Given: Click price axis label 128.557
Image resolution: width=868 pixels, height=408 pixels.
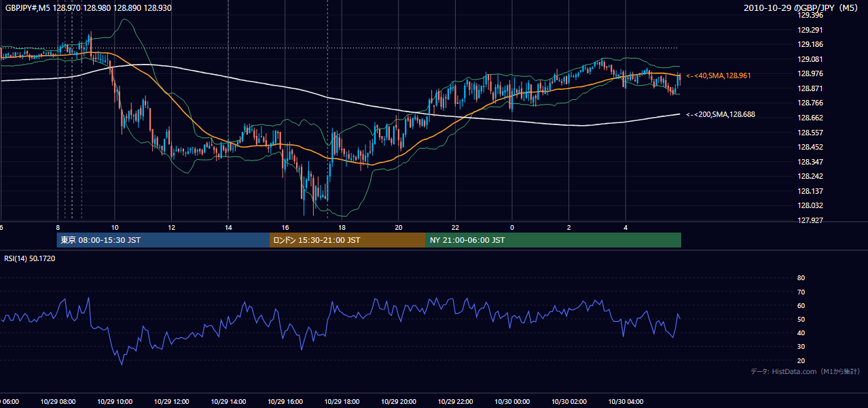Looking at the screenshot, I should (810, 133).
